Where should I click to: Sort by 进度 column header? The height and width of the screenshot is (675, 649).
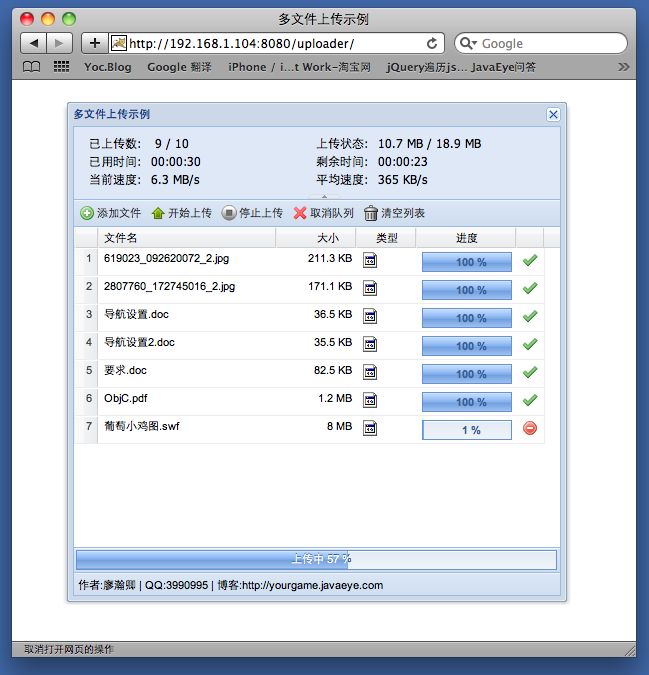coord(466,238)
